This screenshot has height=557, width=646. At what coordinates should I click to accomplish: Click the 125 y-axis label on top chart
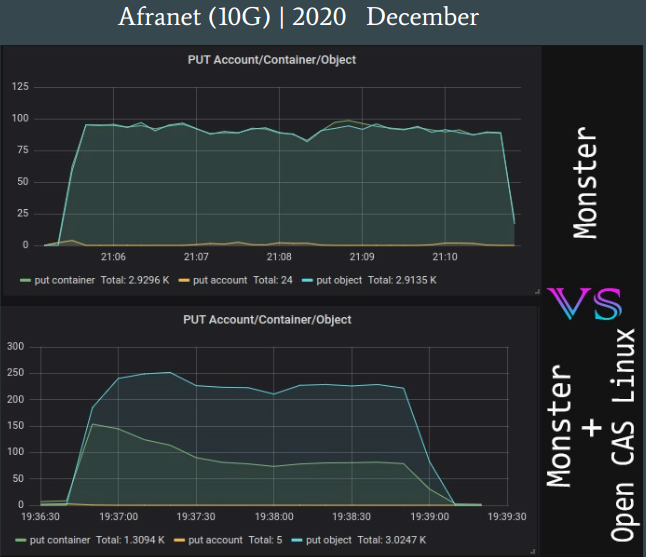pos(20,87)
